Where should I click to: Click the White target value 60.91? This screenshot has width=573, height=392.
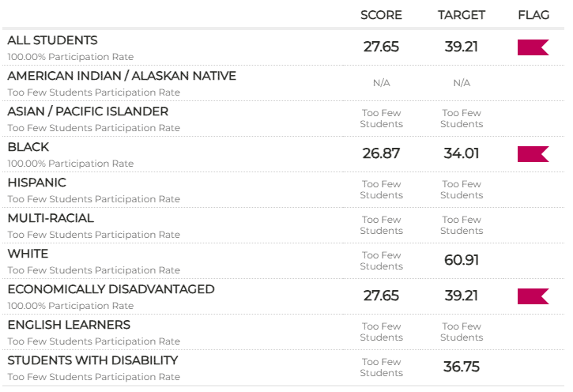pyautogui.click(x=462, y=260)
